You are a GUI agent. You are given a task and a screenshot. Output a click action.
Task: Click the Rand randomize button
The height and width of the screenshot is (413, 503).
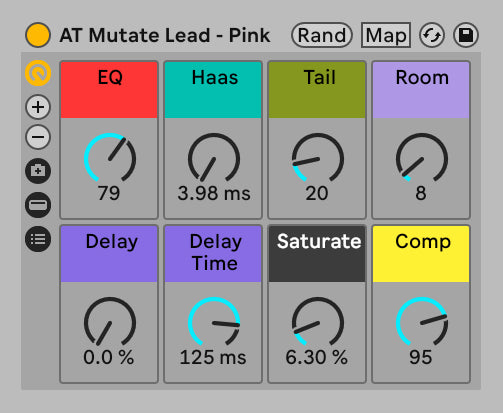tap(322, 35)
